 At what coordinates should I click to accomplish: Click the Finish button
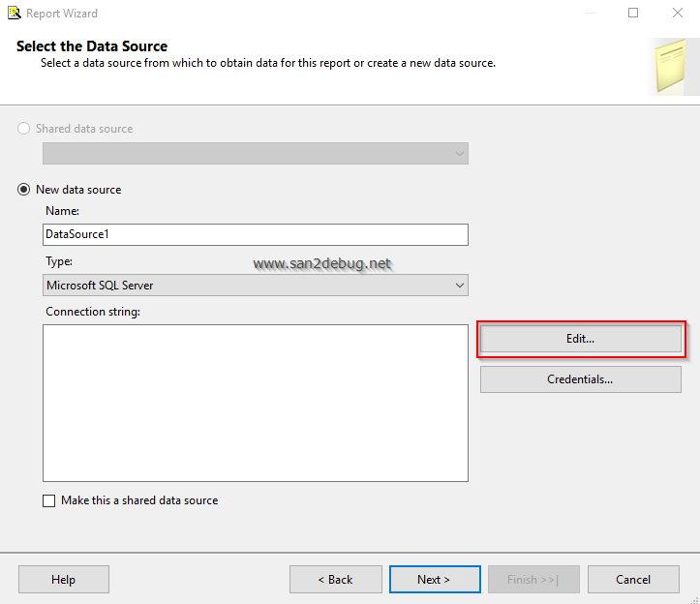click(x=533, y=580)
